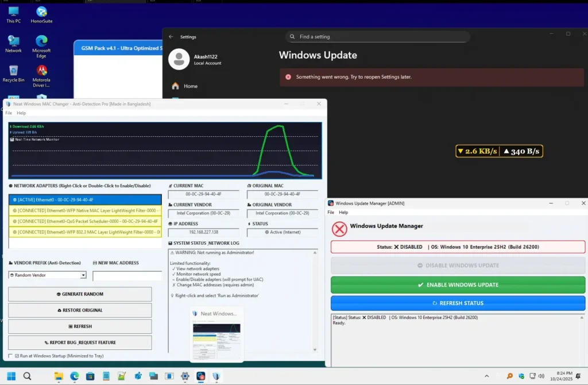Viewport: 588px width, 385px height.
Task: Open the Random Vendor dropdown
Action: (47, 275)
